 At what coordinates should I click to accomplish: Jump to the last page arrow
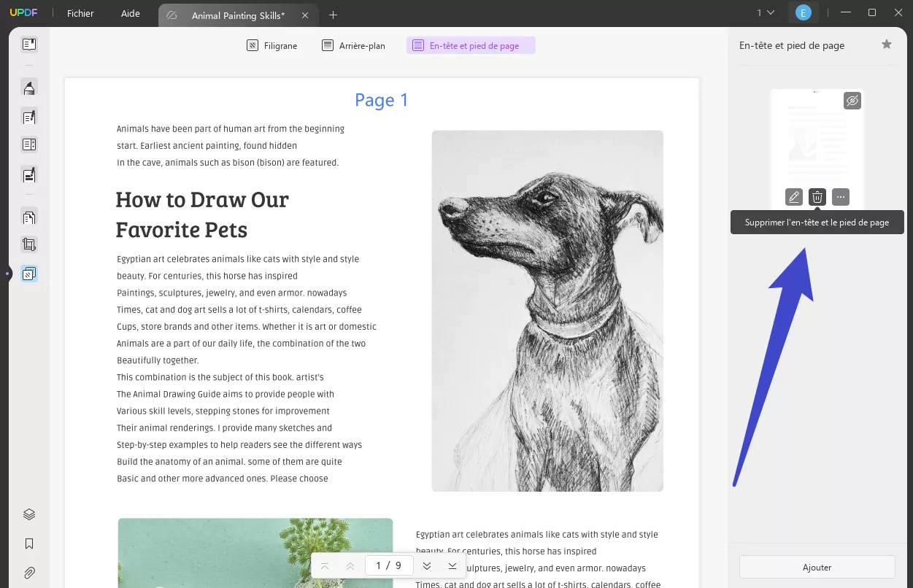(x=452, y=566)
